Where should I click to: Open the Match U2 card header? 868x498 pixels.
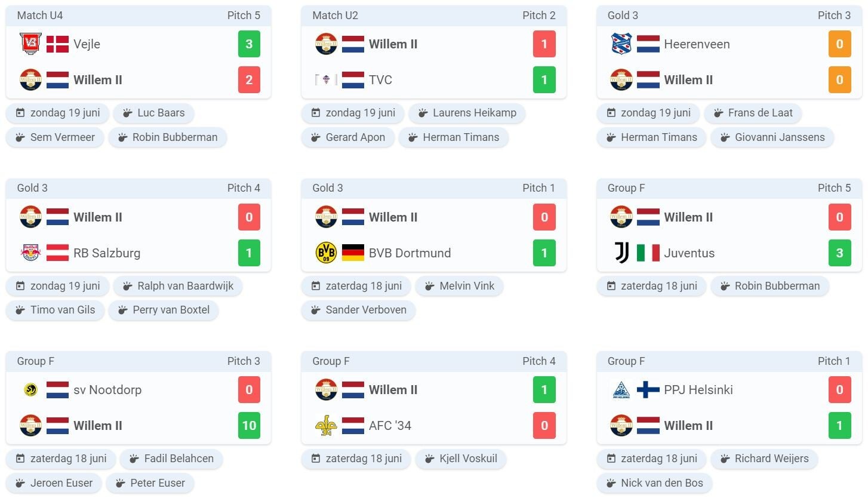click(433, 16)
